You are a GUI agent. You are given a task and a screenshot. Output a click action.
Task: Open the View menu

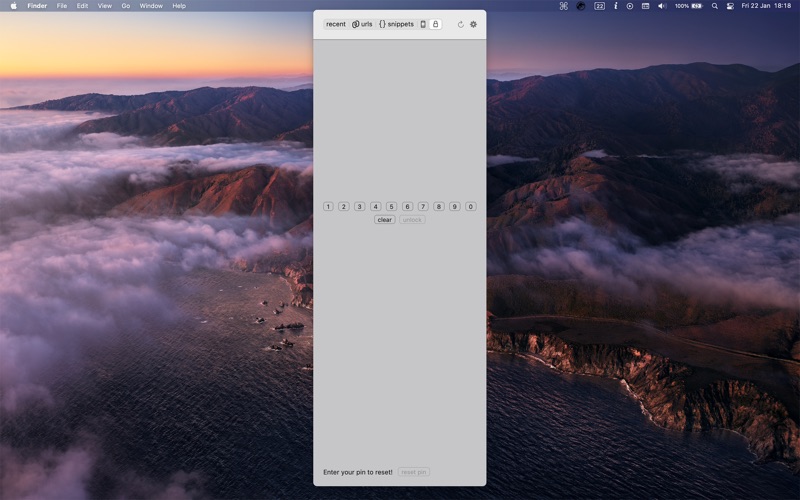tap(105, 6)
